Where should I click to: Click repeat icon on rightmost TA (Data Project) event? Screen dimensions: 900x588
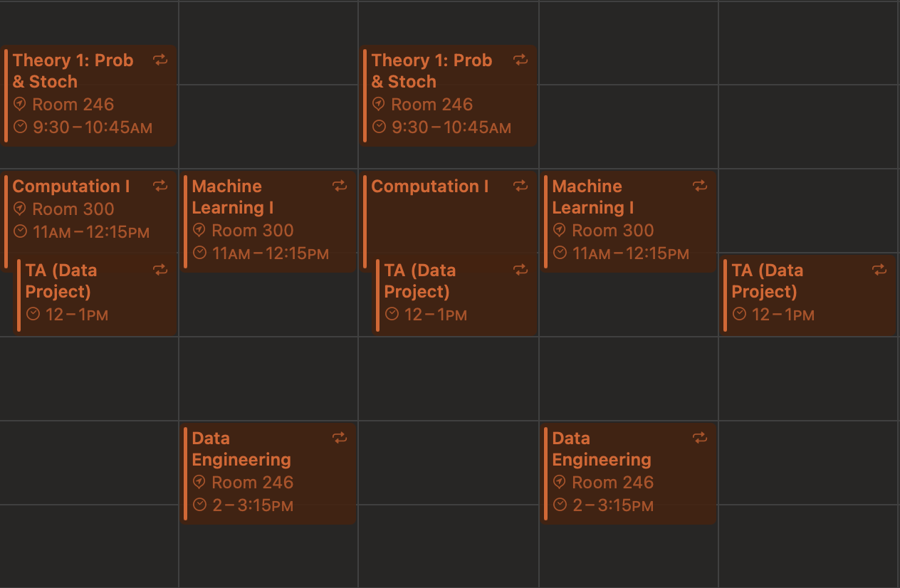[880, 270]
